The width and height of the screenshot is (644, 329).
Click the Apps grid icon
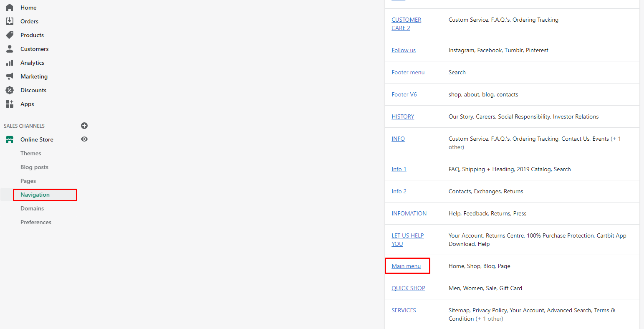[10, 104]
